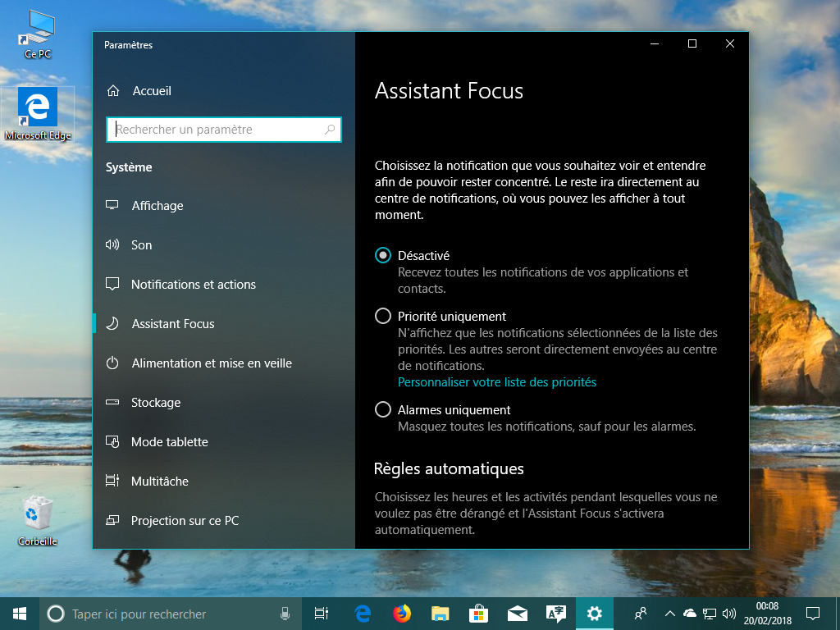840x630 pixels.
Task: Open Stockage settings page
Action: click(156, 403)
